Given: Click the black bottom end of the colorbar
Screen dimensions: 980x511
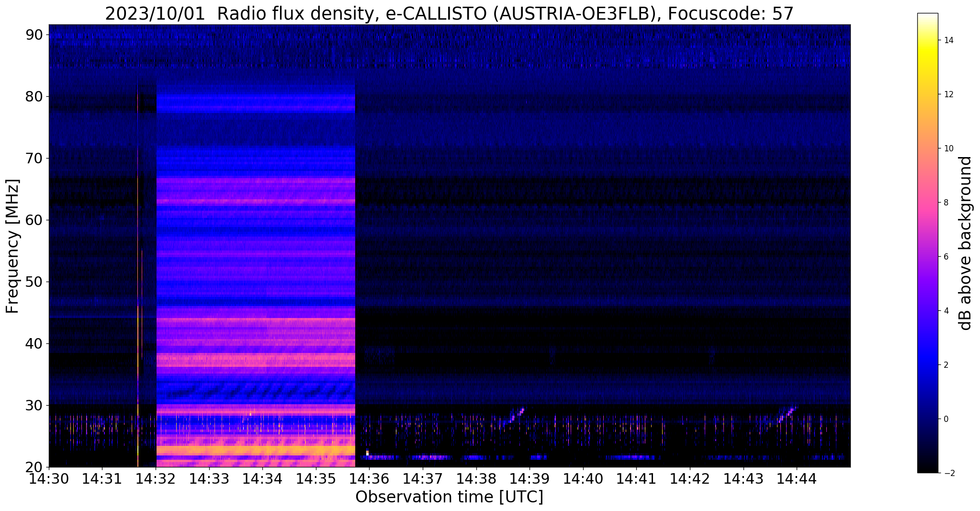Looking at the screenshot, I should (x=927, y=468).
